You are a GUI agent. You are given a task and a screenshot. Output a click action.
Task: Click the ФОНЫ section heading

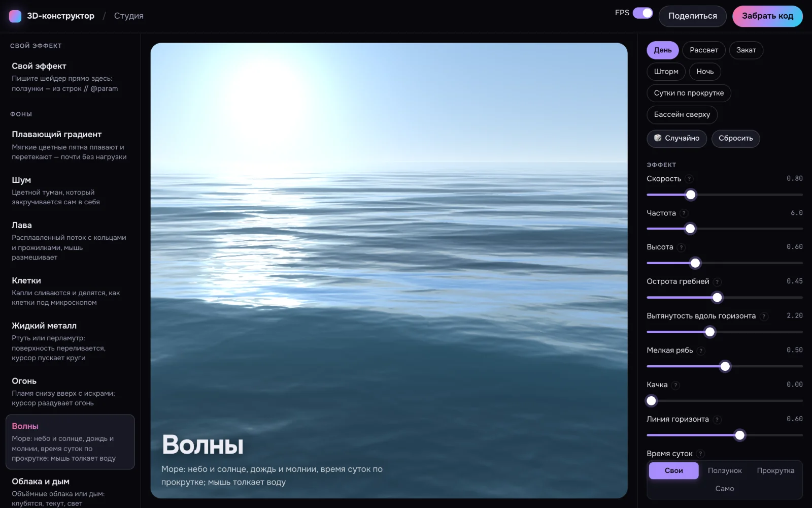tap(21, 114)
